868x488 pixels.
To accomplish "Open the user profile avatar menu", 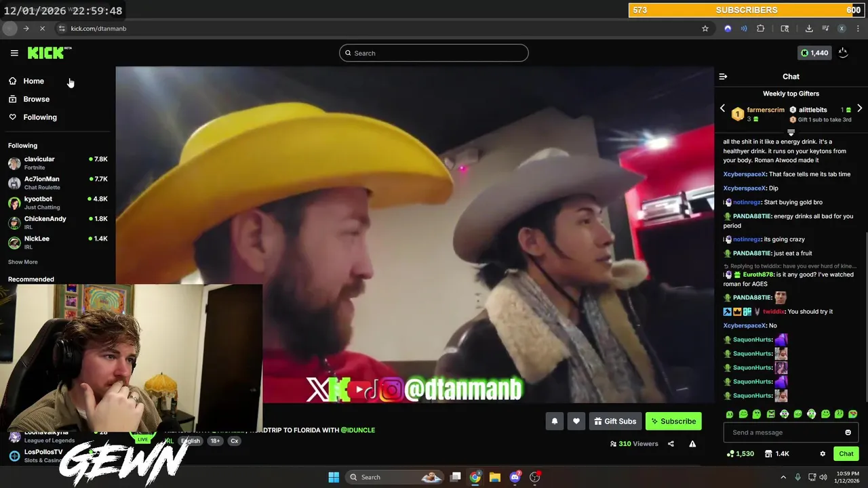I will click(843, 53).
